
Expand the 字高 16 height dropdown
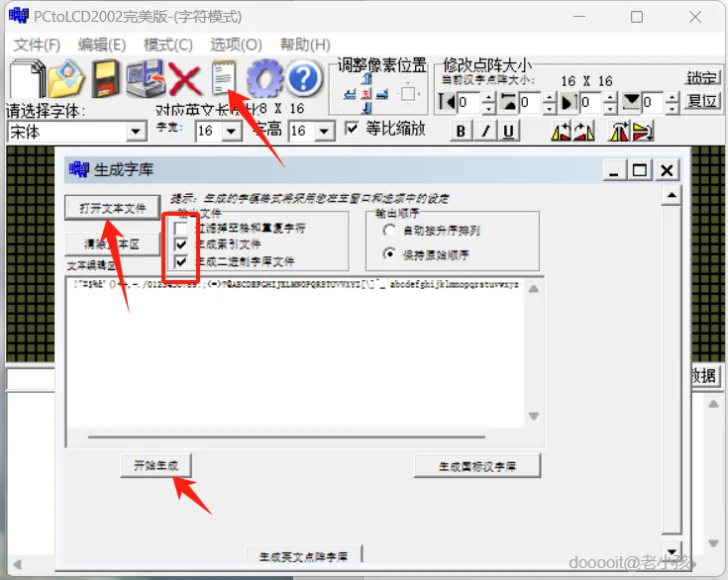[325, 132]
